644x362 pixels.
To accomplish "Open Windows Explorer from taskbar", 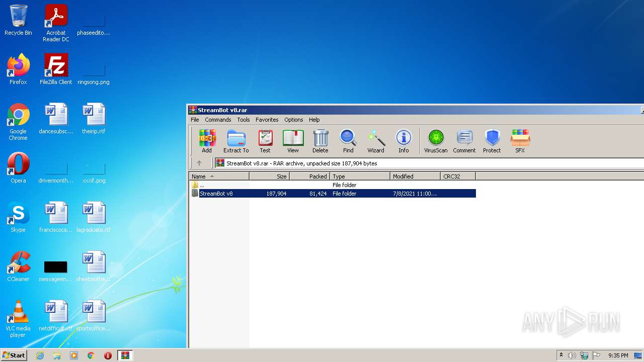I will pos(57,355).
